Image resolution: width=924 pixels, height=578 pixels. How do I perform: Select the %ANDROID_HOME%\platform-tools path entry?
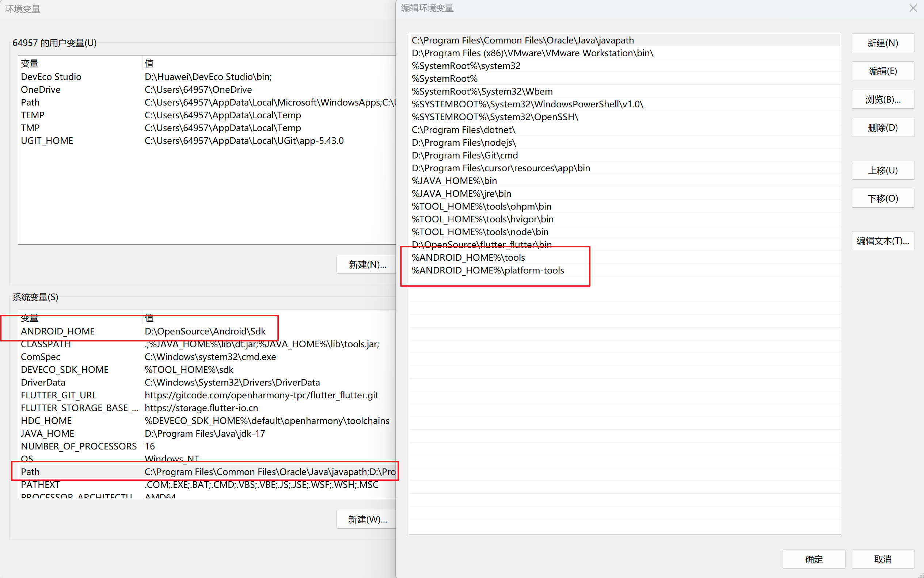488,270
